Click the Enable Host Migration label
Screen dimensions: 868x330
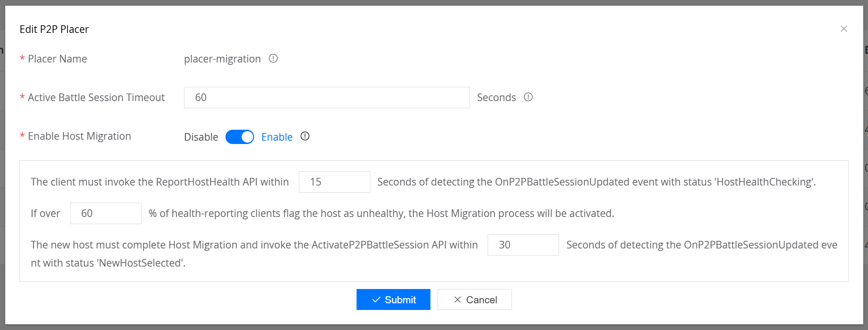[80, 136]
